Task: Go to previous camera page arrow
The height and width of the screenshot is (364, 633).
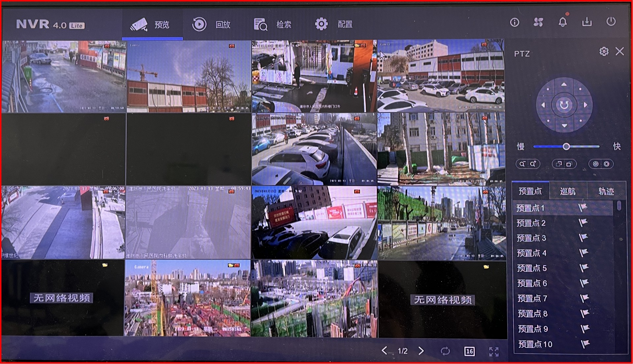Action: click(384, 351)
